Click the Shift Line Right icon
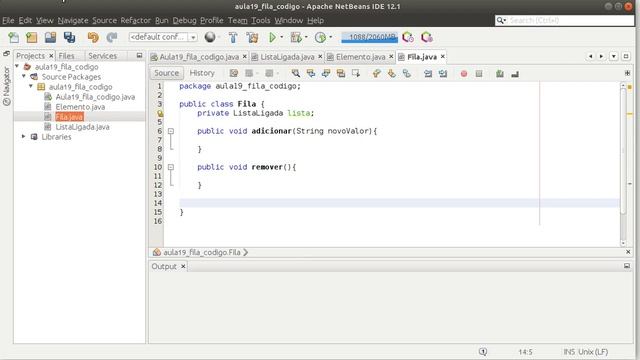 (443, 74)
